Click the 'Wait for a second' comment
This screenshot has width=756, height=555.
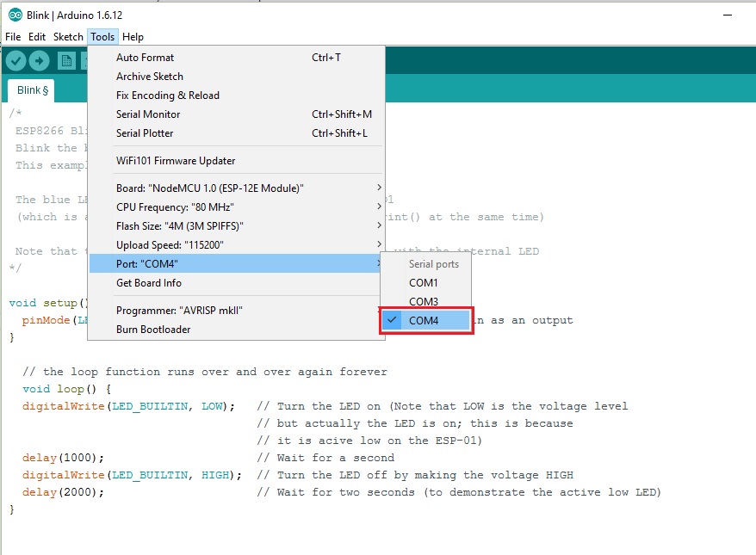pos(325,458)
